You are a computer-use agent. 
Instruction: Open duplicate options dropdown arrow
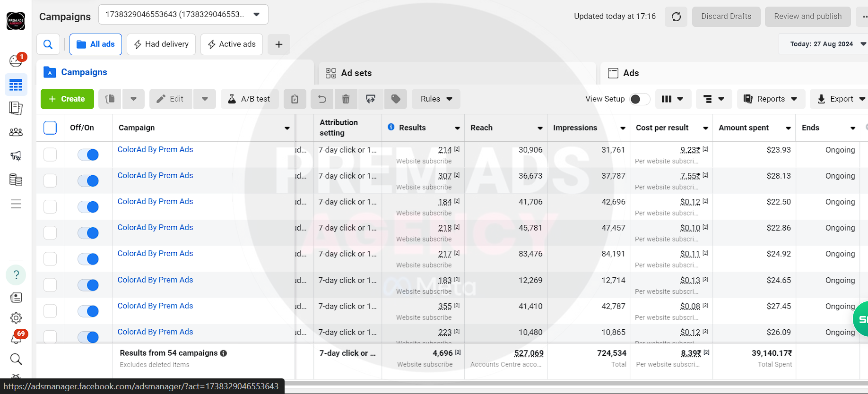click(x=133, y=99)
